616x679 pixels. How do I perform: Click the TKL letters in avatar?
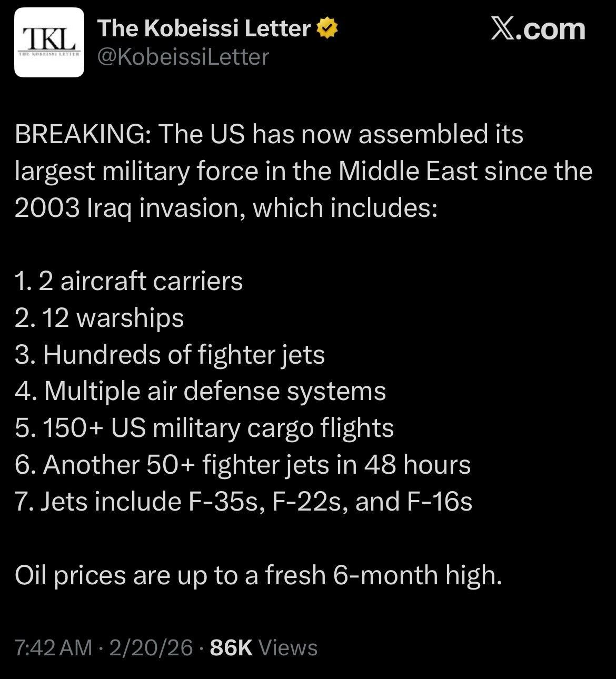(x=49, y=39)
